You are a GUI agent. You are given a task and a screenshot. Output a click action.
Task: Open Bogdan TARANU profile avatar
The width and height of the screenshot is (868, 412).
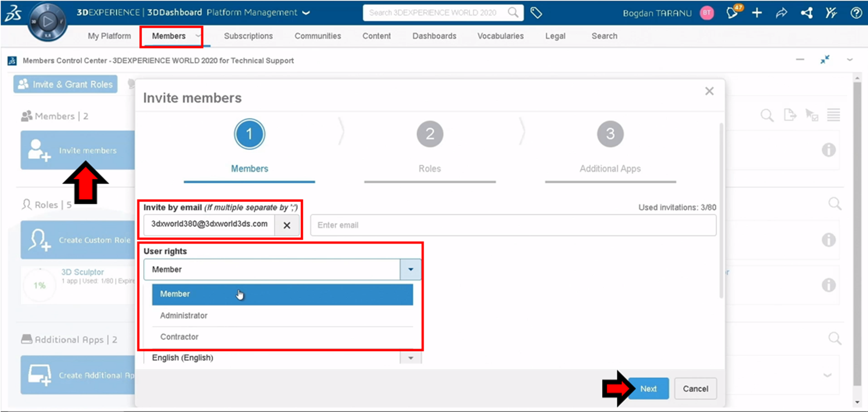coord(707,13)
